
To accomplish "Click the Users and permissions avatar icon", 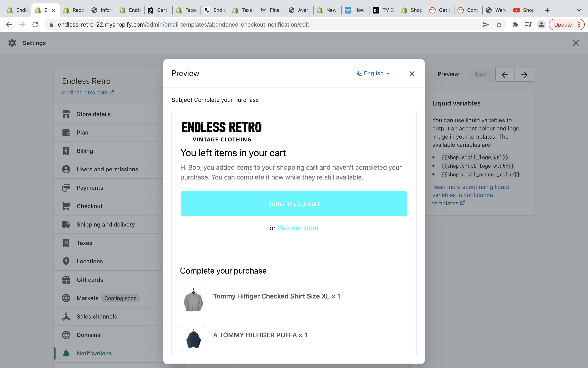I will click(x=66, y=169).
